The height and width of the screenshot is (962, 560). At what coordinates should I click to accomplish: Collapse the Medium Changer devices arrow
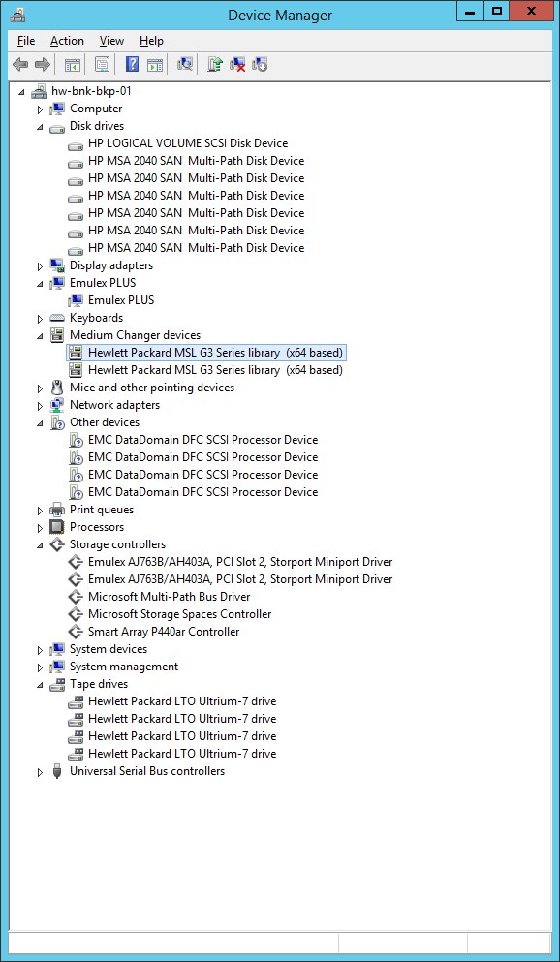tap(41, 336)
